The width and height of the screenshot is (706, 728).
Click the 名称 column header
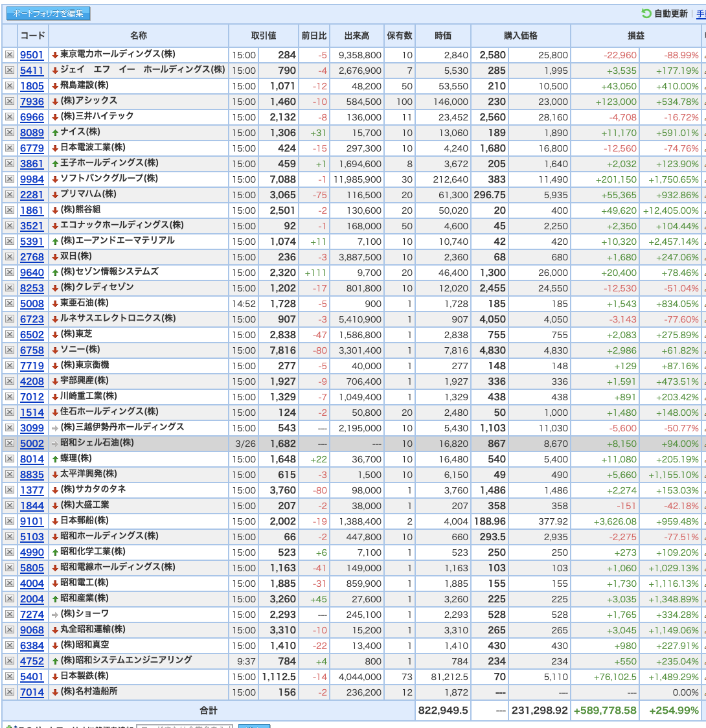pyautogui.click(x=139, y=35)
